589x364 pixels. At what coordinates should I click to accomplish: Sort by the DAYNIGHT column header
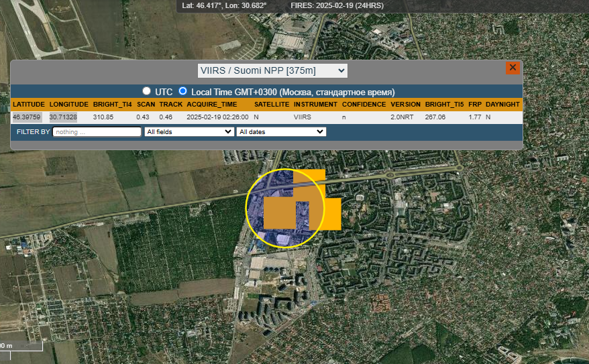[x=502, y=105]
